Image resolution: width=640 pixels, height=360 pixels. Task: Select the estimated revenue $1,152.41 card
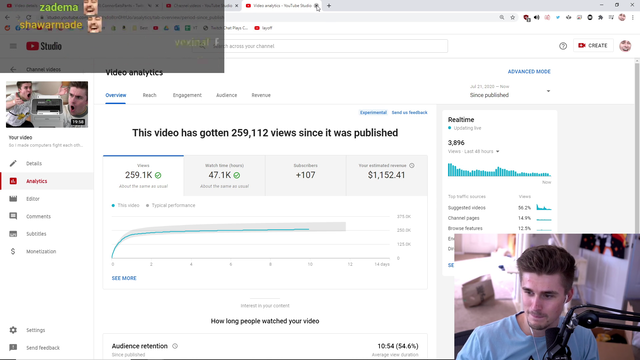tap(387, 176)
